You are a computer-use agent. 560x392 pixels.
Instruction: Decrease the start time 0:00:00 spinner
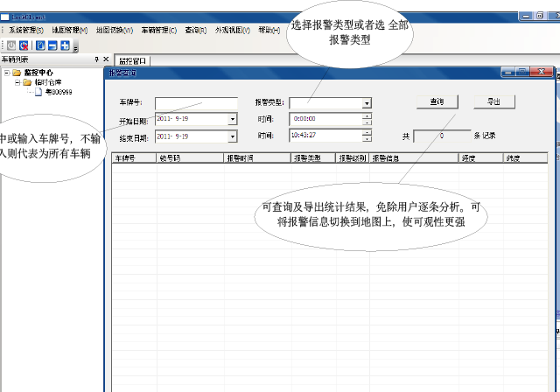[x=367, y=122]
